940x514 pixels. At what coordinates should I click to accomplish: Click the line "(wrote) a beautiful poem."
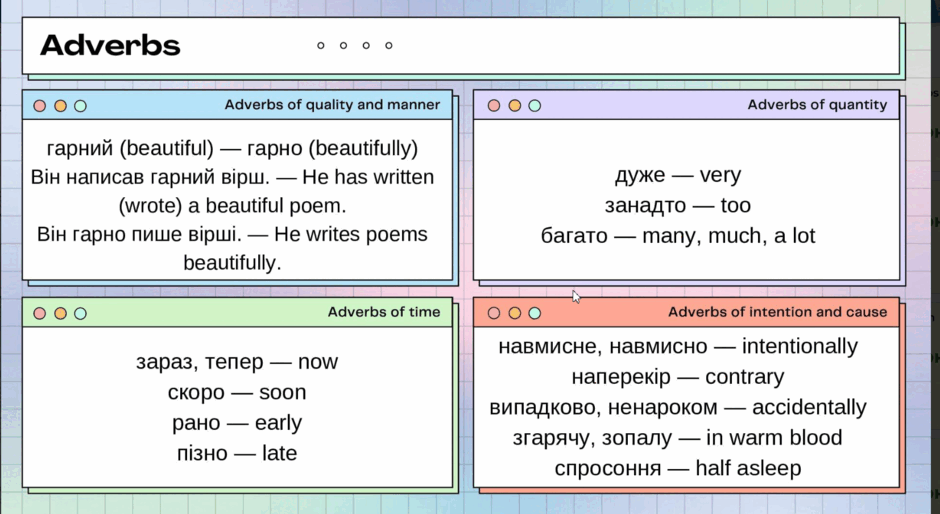point(232,206)
